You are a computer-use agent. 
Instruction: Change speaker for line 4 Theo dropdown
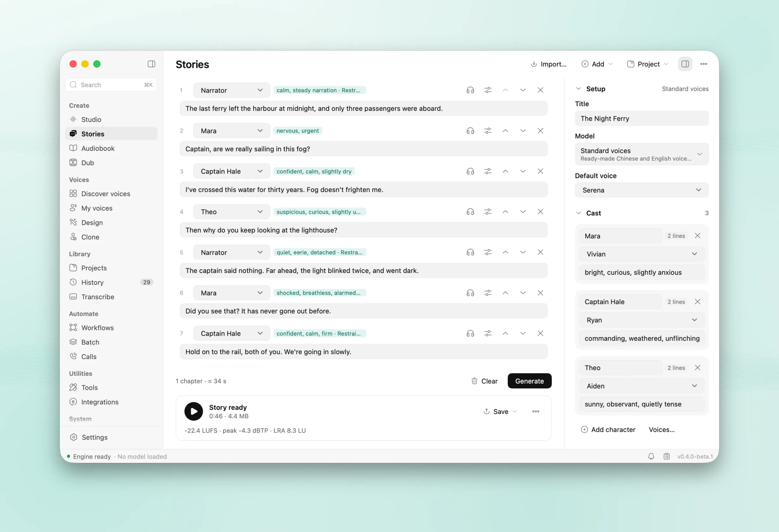(232, 212)
